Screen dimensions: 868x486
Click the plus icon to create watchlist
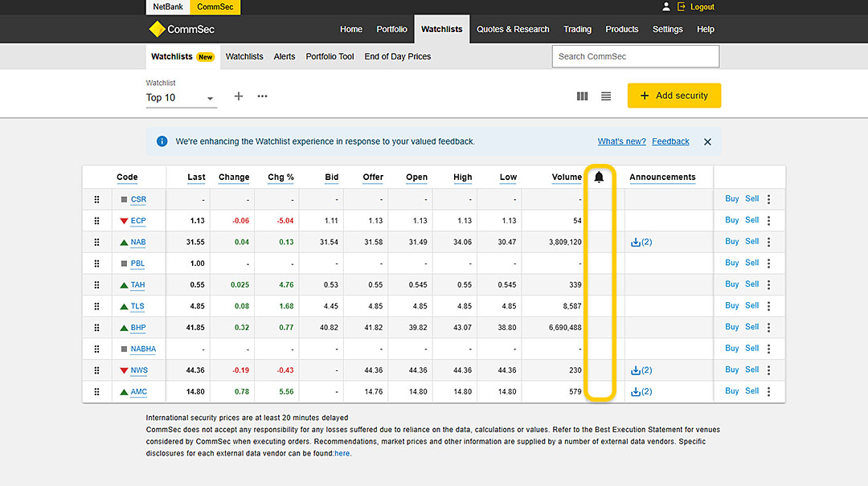click(239, 96)
